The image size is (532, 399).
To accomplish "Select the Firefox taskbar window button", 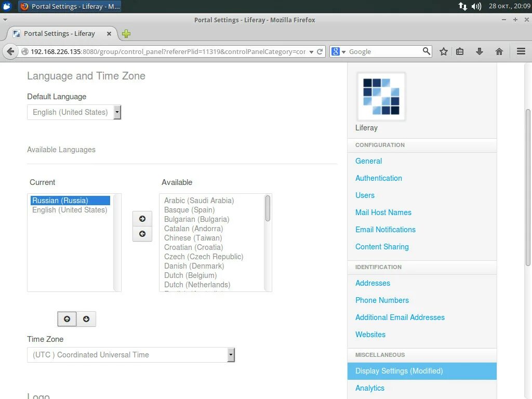I will click(70, 6).
